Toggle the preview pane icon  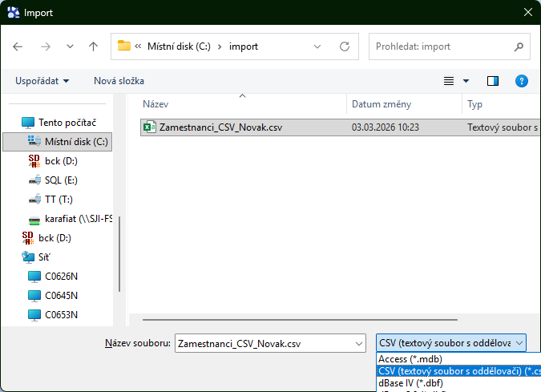click(493, 81)
